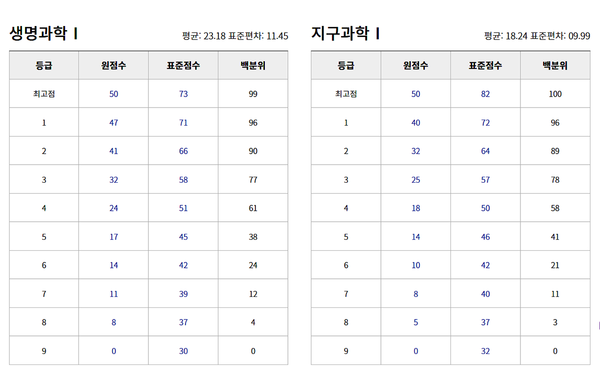This screenshot has width=600, height=380.
Task: Open 지구과학 I grade 7 standard score 40
Action: (x=485, y=294)
